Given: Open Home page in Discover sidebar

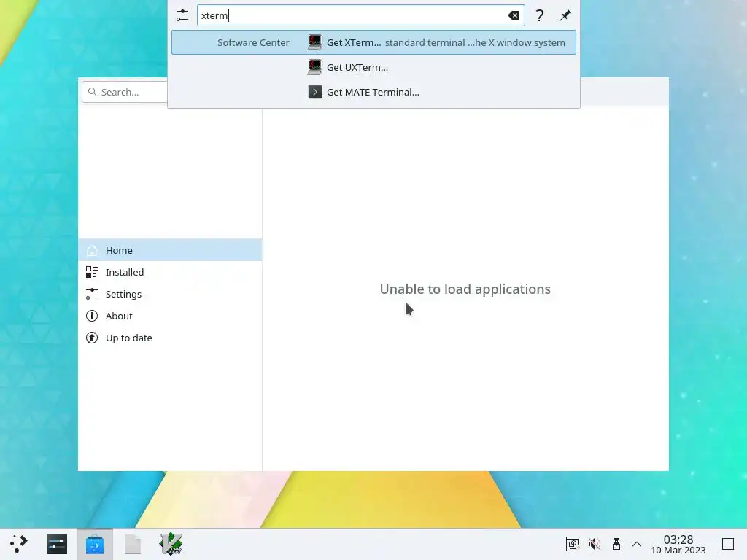Looking at the screenshot, I should (170, 250).
